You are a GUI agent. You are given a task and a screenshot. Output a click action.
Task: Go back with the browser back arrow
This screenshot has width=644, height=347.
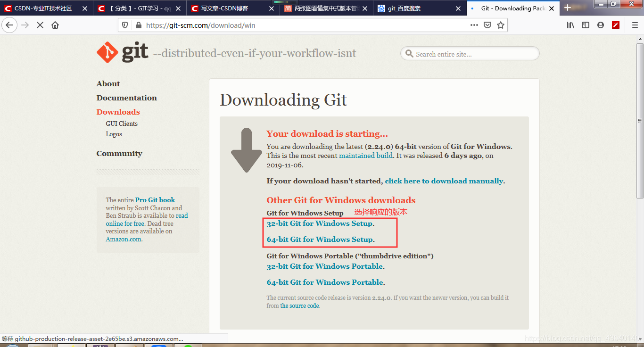10,25
